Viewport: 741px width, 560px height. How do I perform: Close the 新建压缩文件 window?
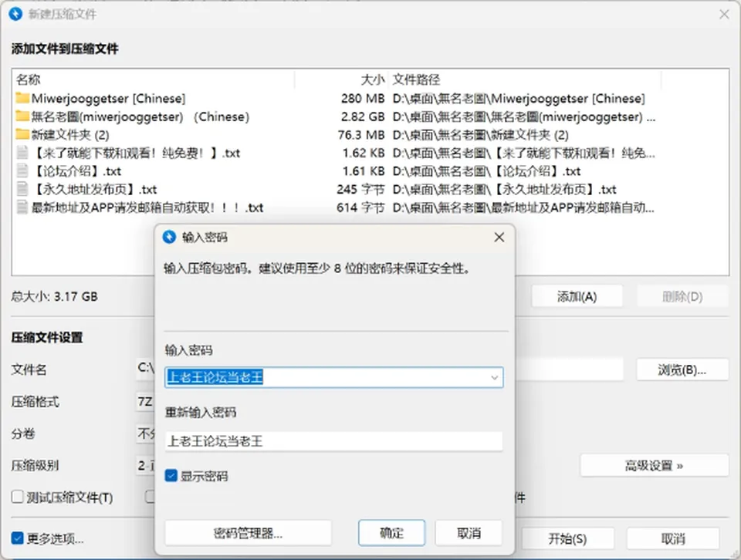click(724, 14)
